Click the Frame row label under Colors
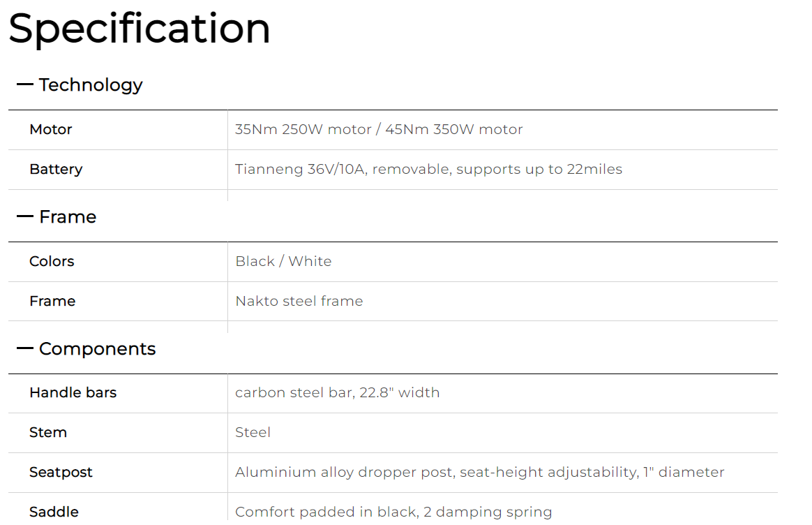This screenshot has width=812, height=525. [52, 301]
